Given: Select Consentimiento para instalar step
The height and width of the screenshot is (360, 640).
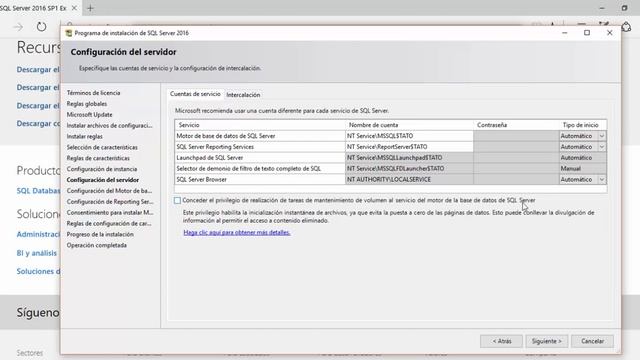Looking at the screenshot, I should pyautogui.click(x=110, y=213).
